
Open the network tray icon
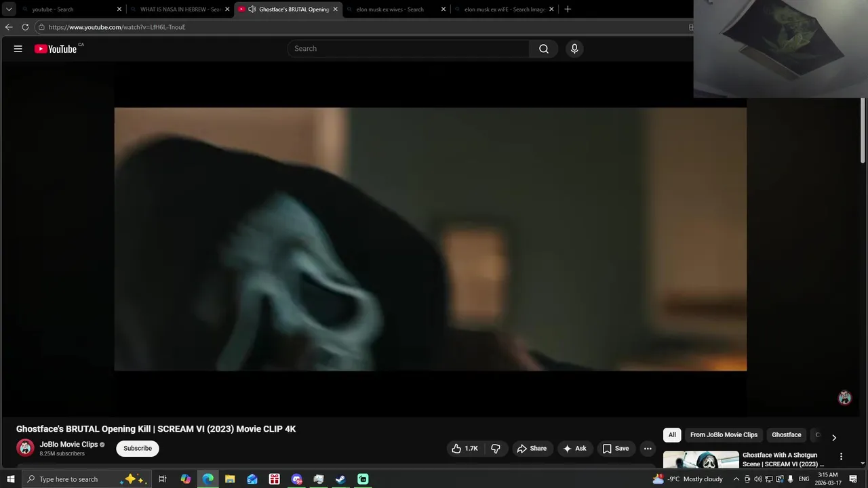(769, 479)
